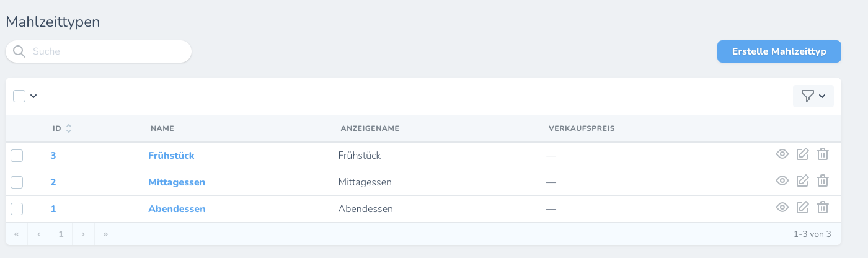Check the Frühstück row checkbox
This screenshot has width=868, height=258.
[x=17, y=156]
